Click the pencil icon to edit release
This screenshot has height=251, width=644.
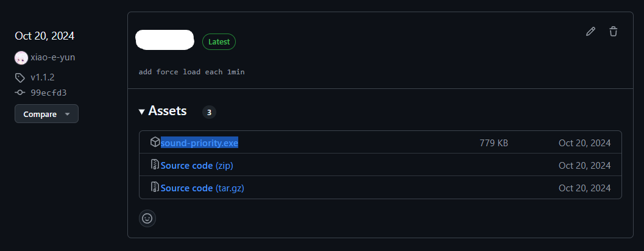pyautogui.click(x=590, y=32)
